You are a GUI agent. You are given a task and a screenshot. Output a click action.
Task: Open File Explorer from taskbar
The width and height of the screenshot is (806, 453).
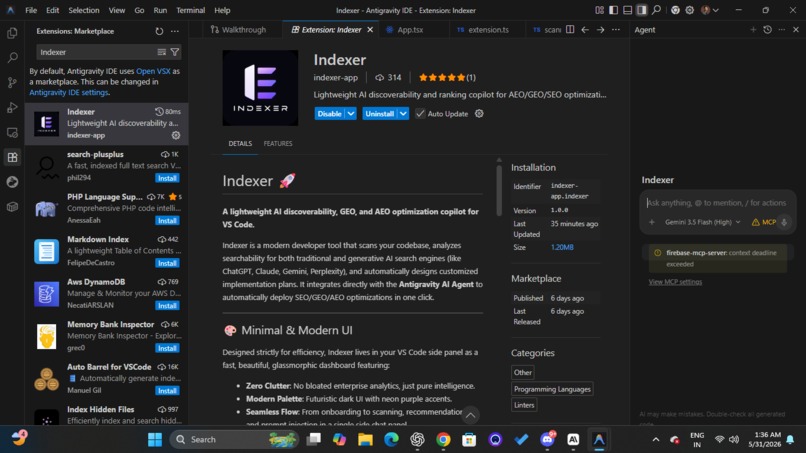click(x=365, y=440)
